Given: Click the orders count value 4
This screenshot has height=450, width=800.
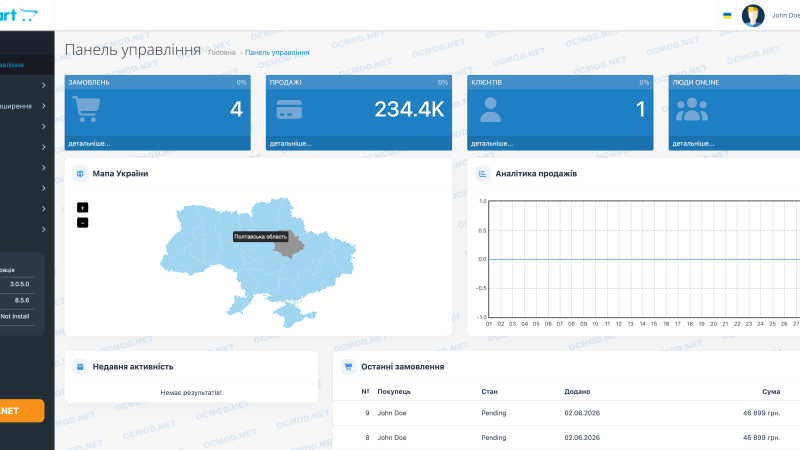Looking at the screenshot, I should coord(236,109).
